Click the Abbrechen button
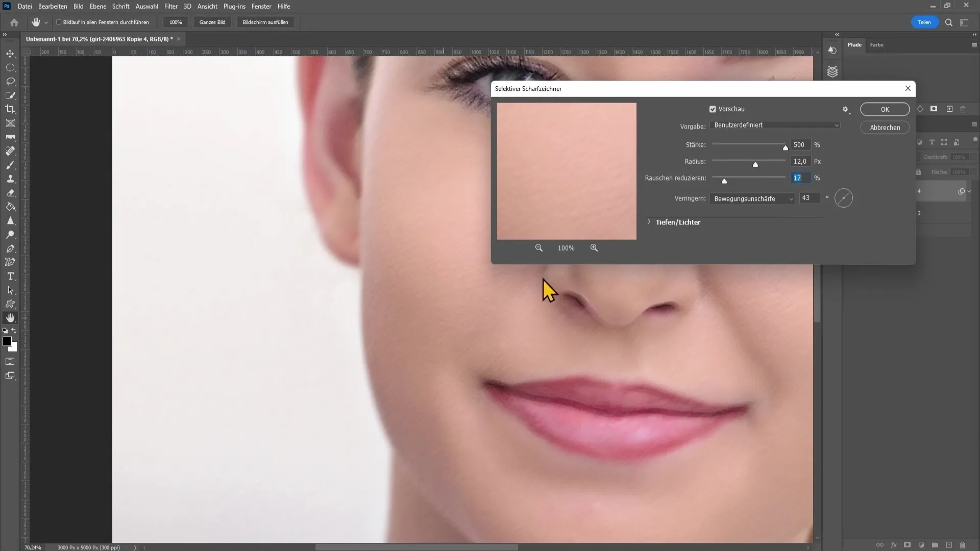Image resolution: width=980 pixels, height=551 pixels. coord(885,128)
